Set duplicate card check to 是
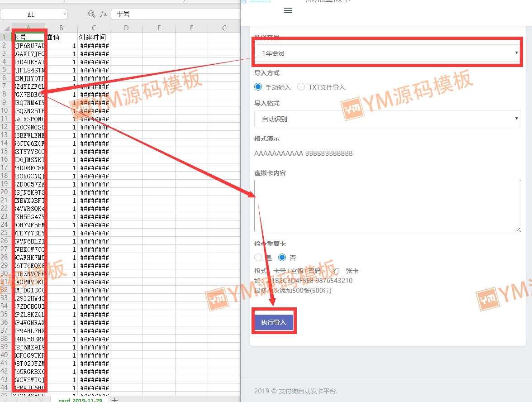532x402 pixels. [x=258, y=258]
